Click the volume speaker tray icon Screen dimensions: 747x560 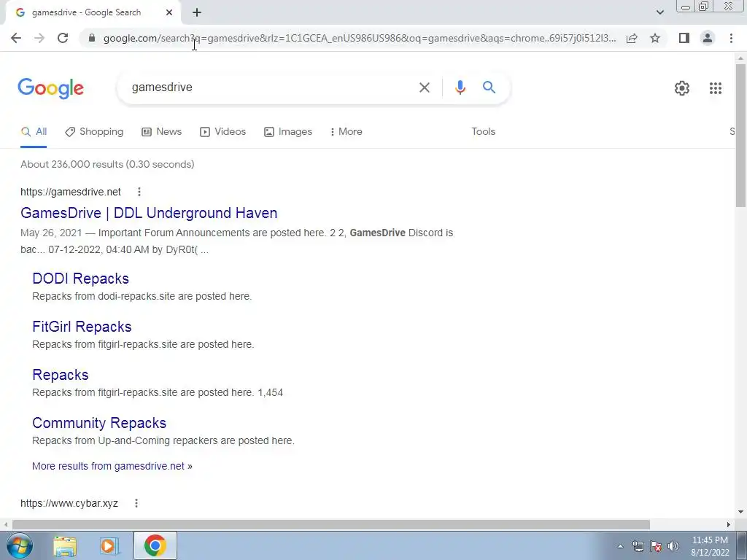pyautogui.click(x=673, y=546)
